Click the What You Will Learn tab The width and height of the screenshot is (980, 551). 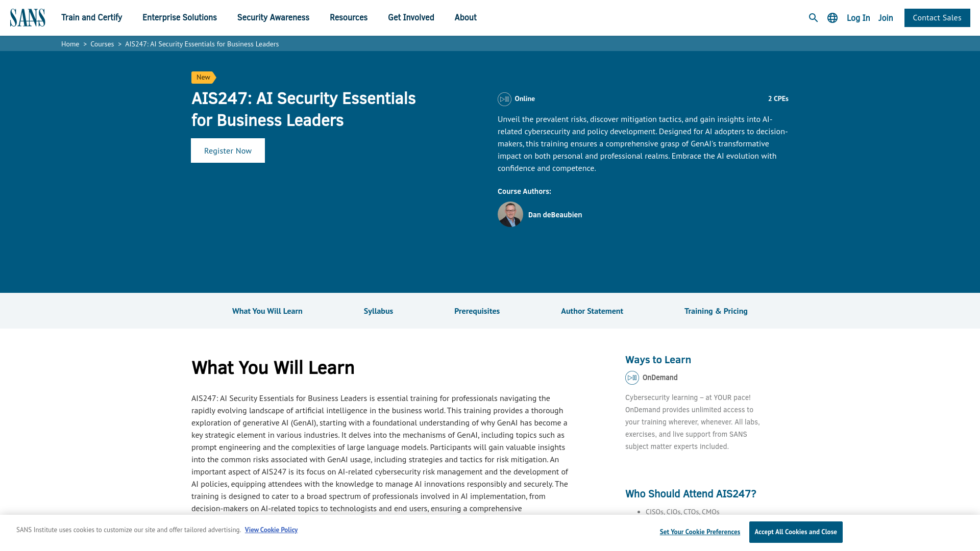(x=266, y=310)
